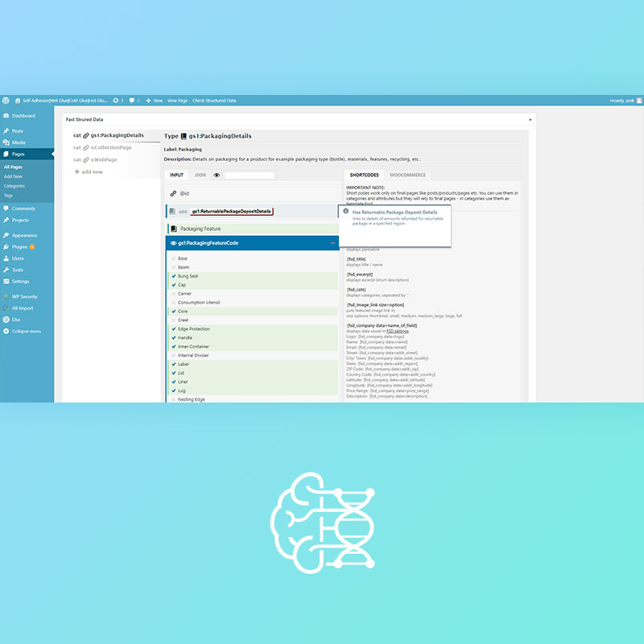The width and height of the screenshot is (644, 644).
Task: Open Divi icon in sidebar
Action: [6, 320]
